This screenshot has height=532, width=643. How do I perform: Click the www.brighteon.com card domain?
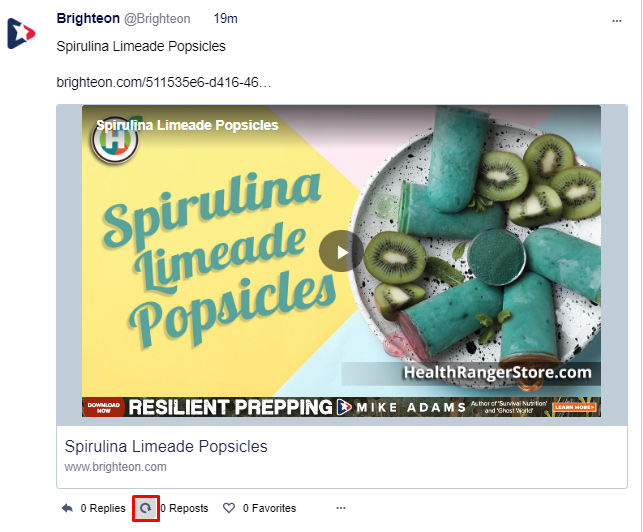(x=116, y=467)
